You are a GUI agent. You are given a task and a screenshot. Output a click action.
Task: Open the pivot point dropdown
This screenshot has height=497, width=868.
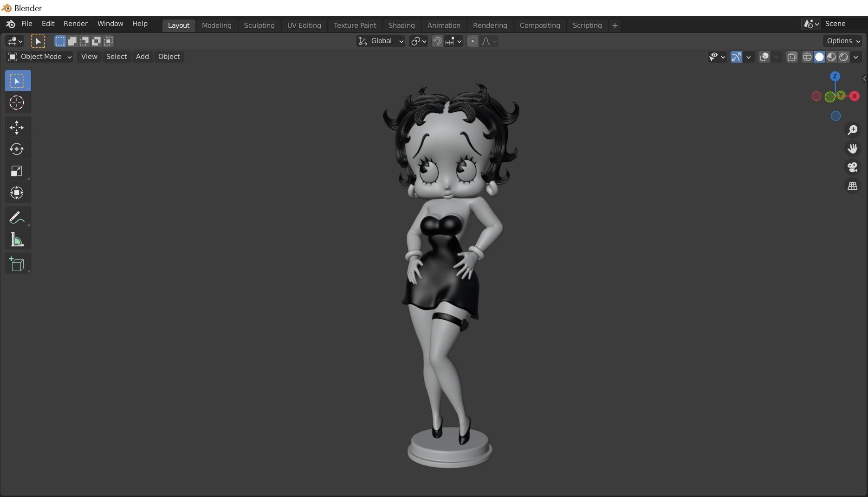tap(418, 41)
